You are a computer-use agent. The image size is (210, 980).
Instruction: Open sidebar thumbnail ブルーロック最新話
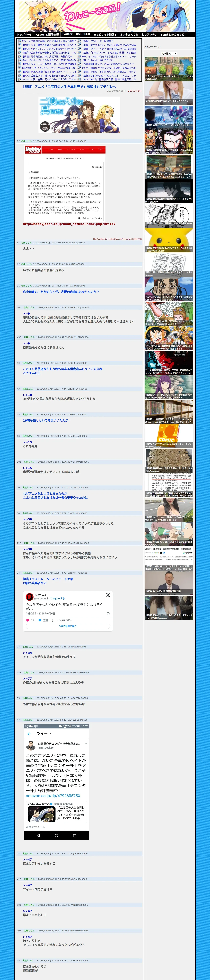(x=169, y=216)
